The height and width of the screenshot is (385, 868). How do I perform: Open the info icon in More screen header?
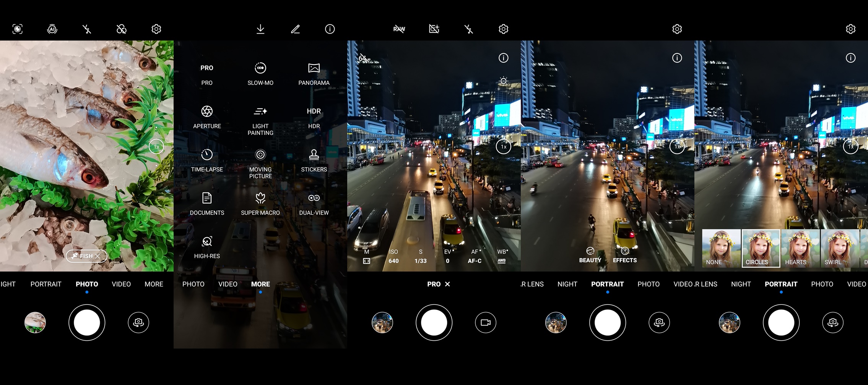(330, 29)
